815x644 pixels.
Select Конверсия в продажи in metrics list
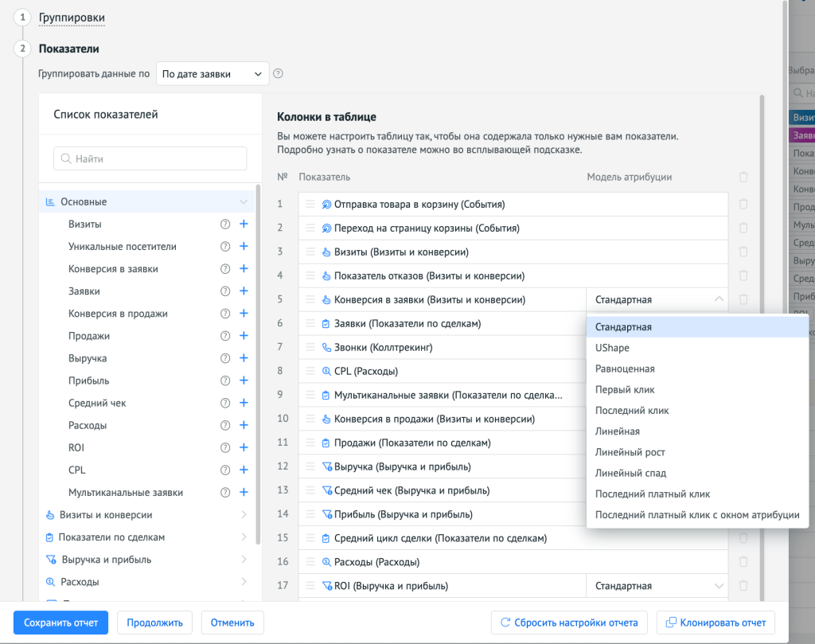click(118, 314)
